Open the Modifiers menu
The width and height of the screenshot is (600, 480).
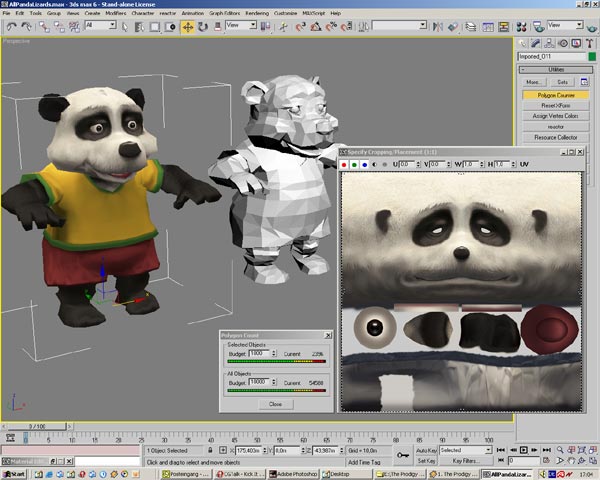point(116,13)
